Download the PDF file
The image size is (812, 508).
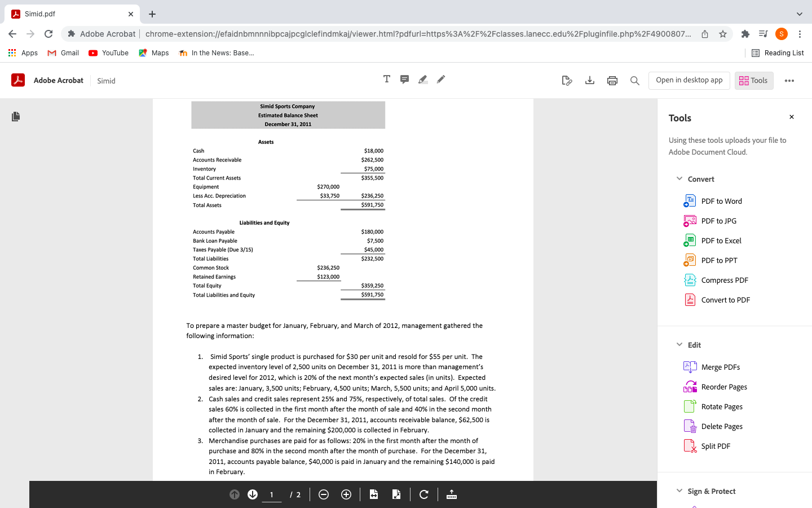(589, 81)
